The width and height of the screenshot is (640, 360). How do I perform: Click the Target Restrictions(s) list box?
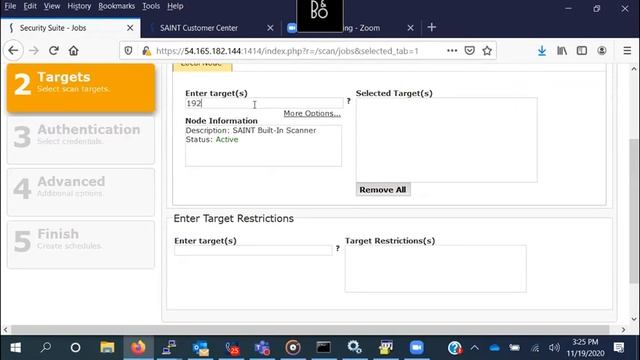click(x=436, y=269)
